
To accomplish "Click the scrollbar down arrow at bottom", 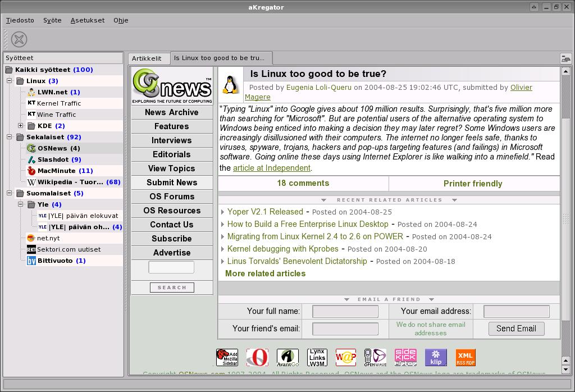I will point(565,370).
